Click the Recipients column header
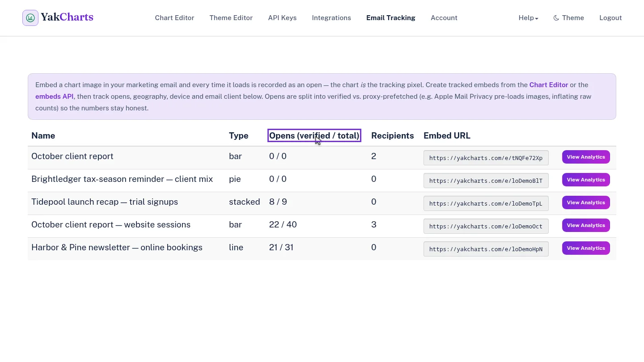 point(393,136)
